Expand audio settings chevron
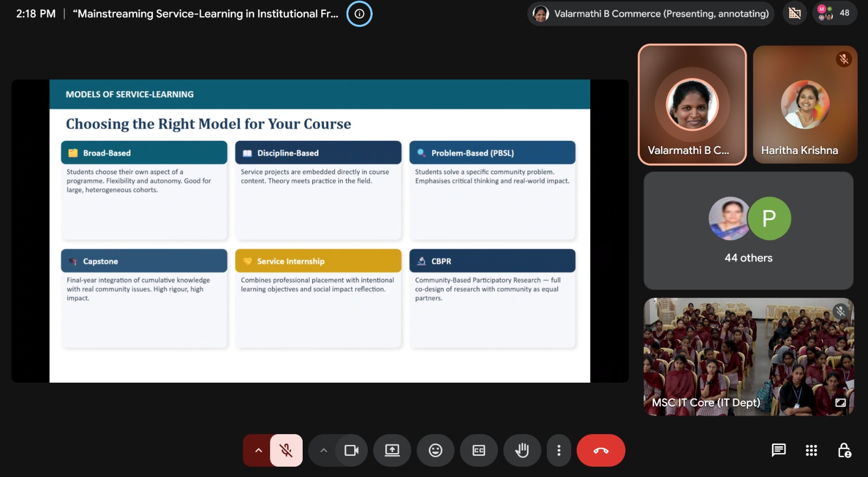This screenshot has height=477, width=868. pyautogui.click(x=258, y=450)
